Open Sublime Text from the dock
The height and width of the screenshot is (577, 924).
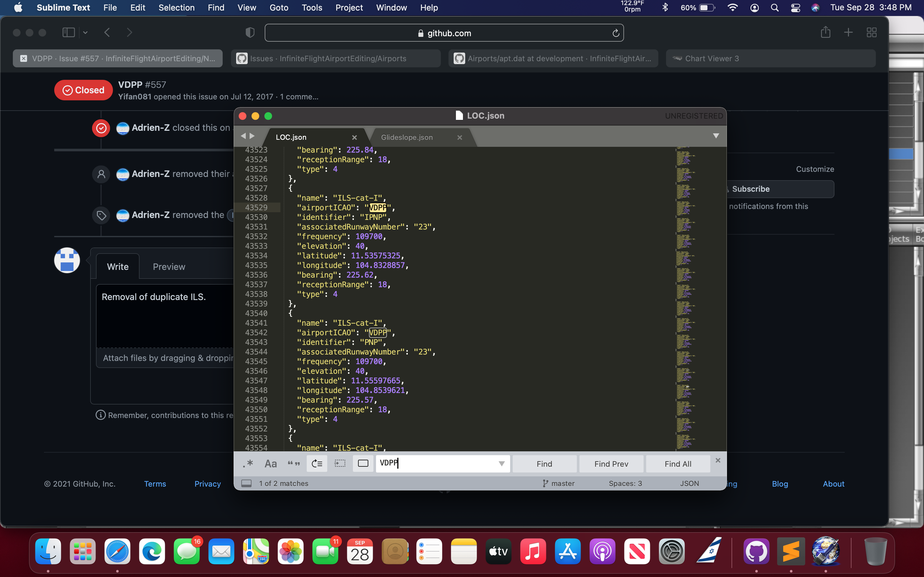click(x=791, y=551)
